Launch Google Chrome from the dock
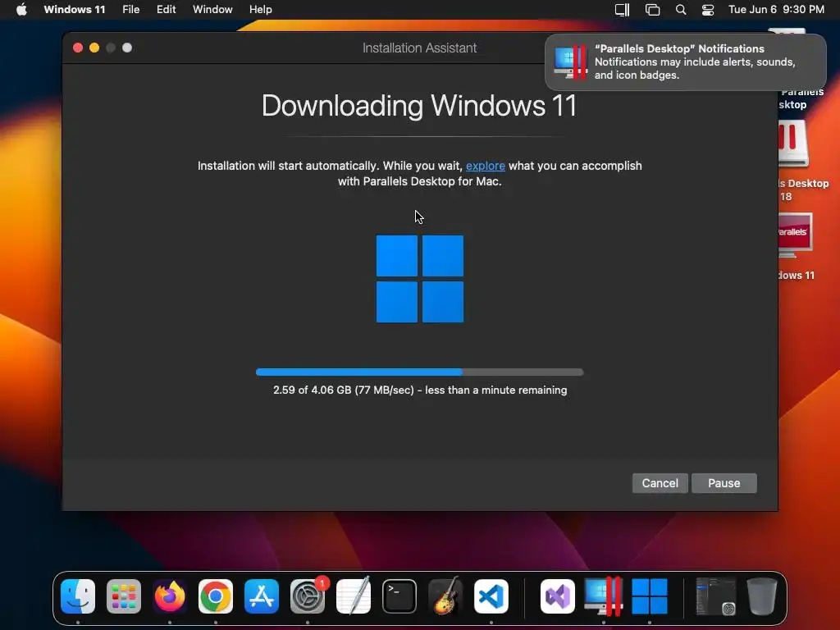 point(216,596)
